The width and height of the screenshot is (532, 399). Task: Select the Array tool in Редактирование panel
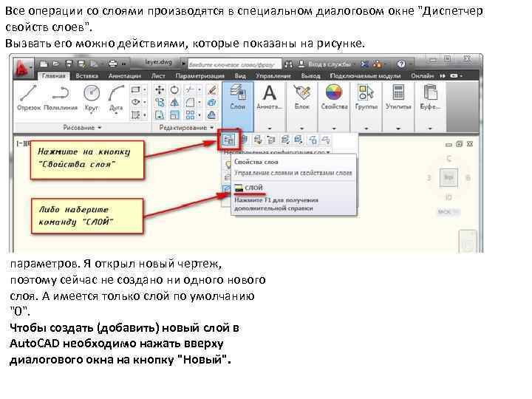point(190,115)
